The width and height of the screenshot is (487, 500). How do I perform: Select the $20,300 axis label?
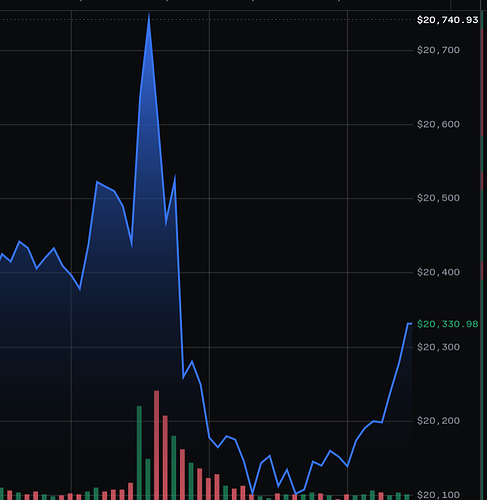[438, 347]
